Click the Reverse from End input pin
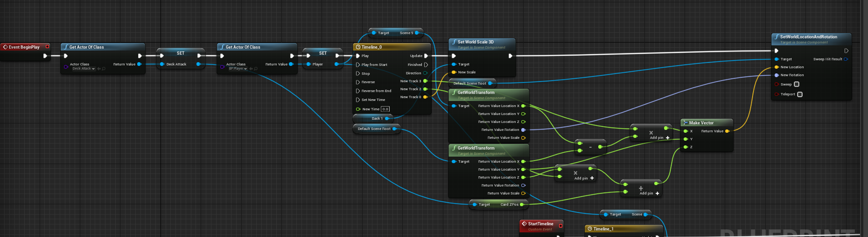This screenshot has height=237, width=868. [x=358, y=91]
